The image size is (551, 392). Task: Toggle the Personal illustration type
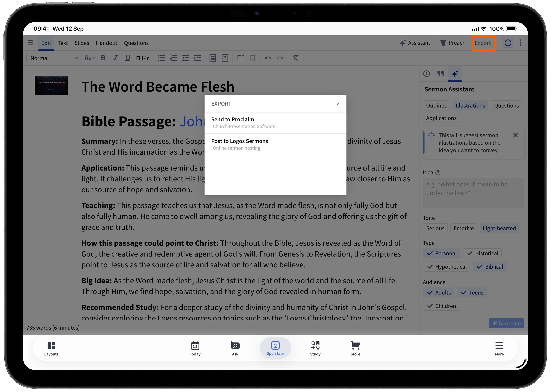[441, 253]
